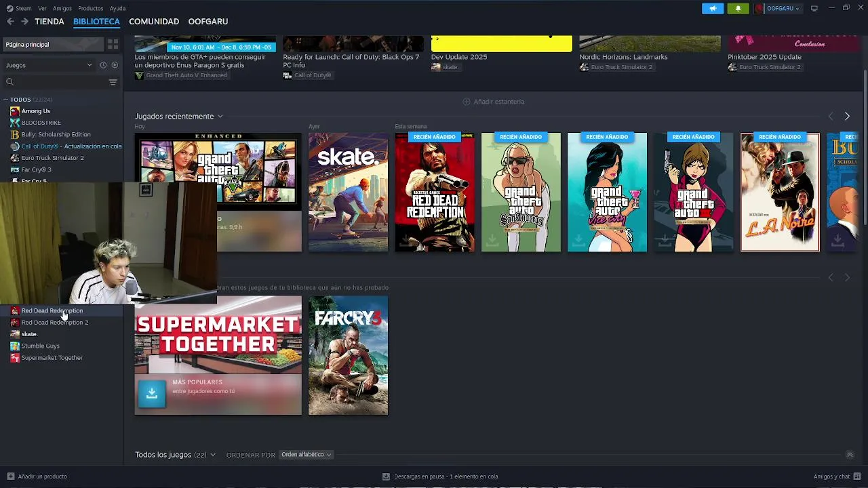Screen dimensions: 868x488
Task: Open Red Dead Redemption cover art
Action: tap(435, 192)
